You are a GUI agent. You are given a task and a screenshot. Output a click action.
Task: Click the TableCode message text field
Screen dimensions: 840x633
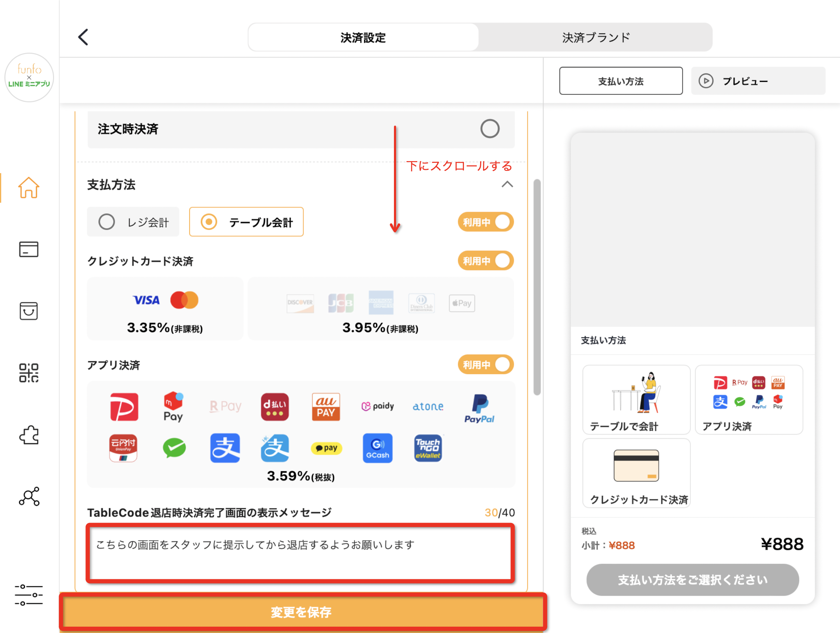[x=300, y=553]
